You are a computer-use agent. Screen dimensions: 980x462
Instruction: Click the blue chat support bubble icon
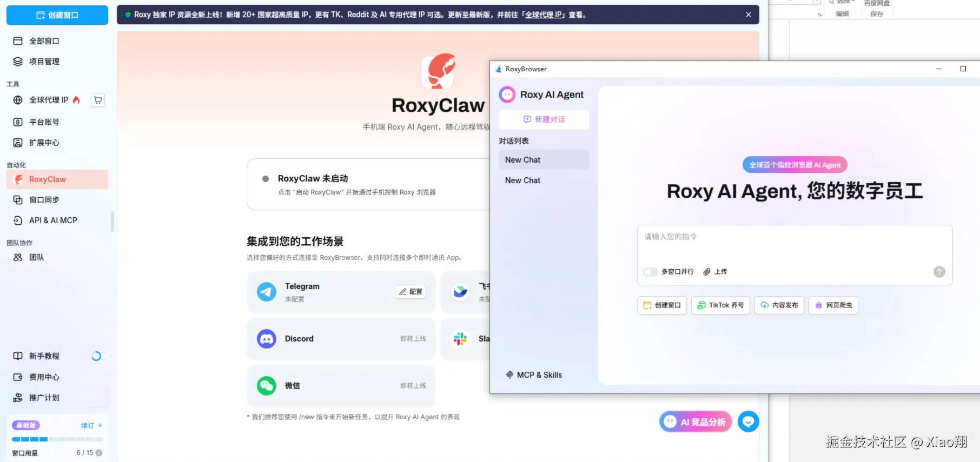749,421
